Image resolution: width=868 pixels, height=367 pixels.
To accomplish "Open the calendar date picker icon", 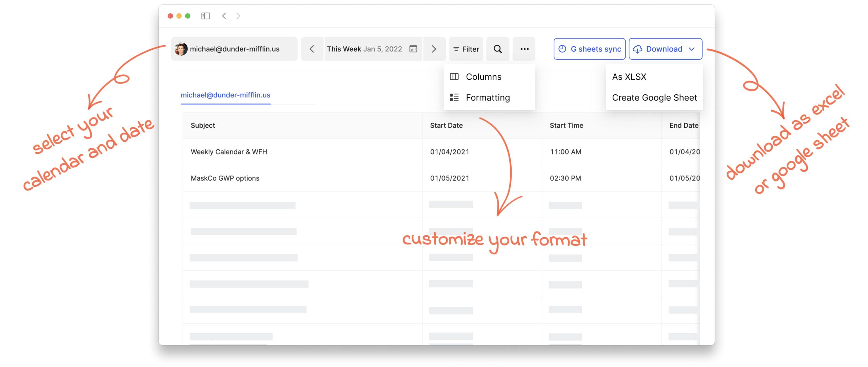I will pyautogui.click(x=413, y=49).
